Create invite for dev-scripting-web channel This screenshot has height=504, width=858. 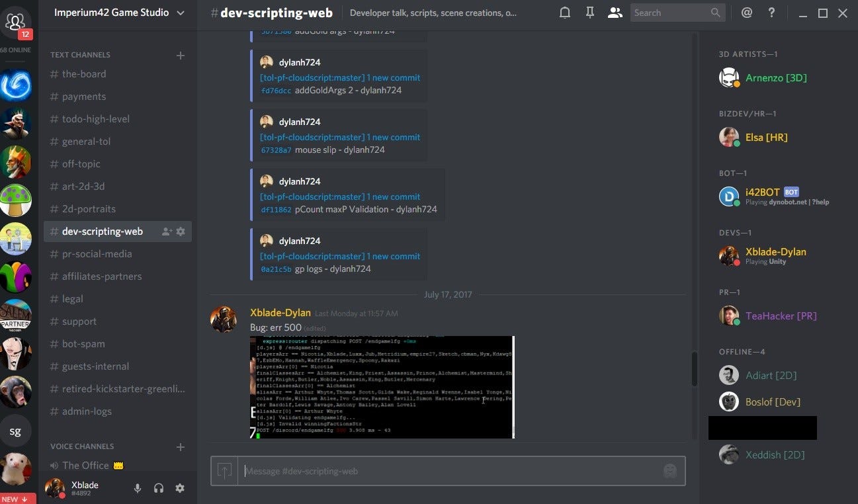167,231
